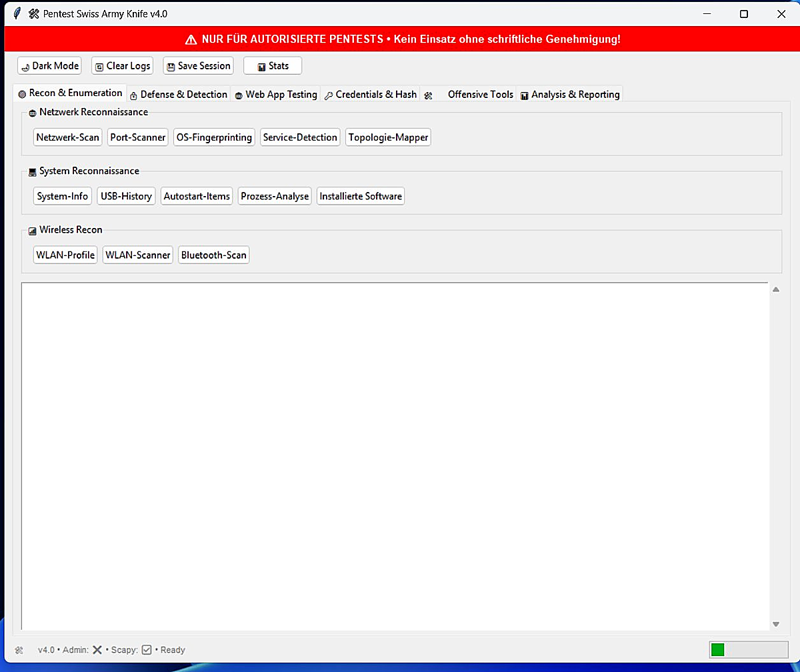List Autostart-Items
This screenshot has height=672, width=800.
(197, 196)
